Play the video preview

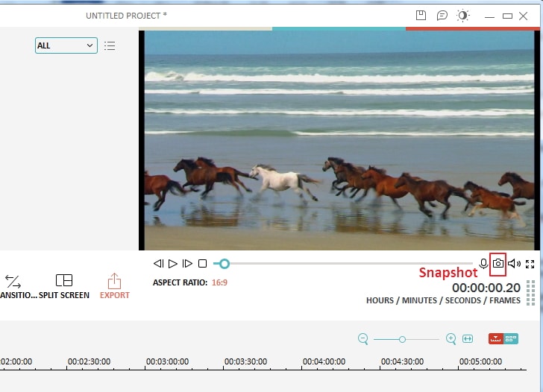[173, 264]
